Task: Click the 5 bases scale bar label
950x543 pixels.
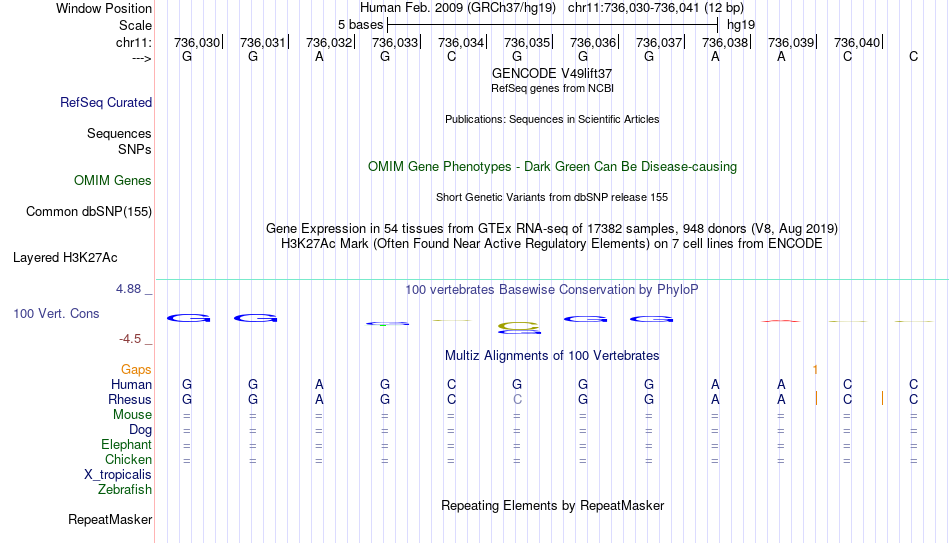Action: pos(360,25)
